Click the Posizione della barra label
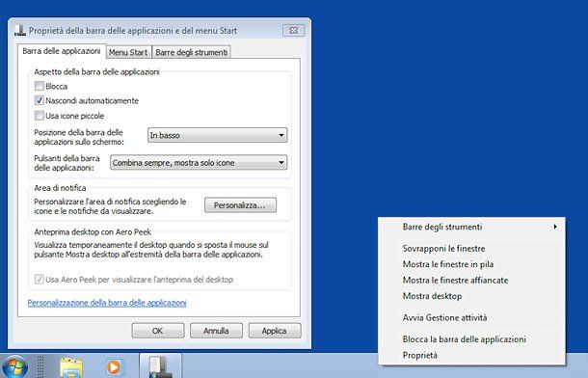588x378 pixels. pyautogui.click(x=79, y=137)
